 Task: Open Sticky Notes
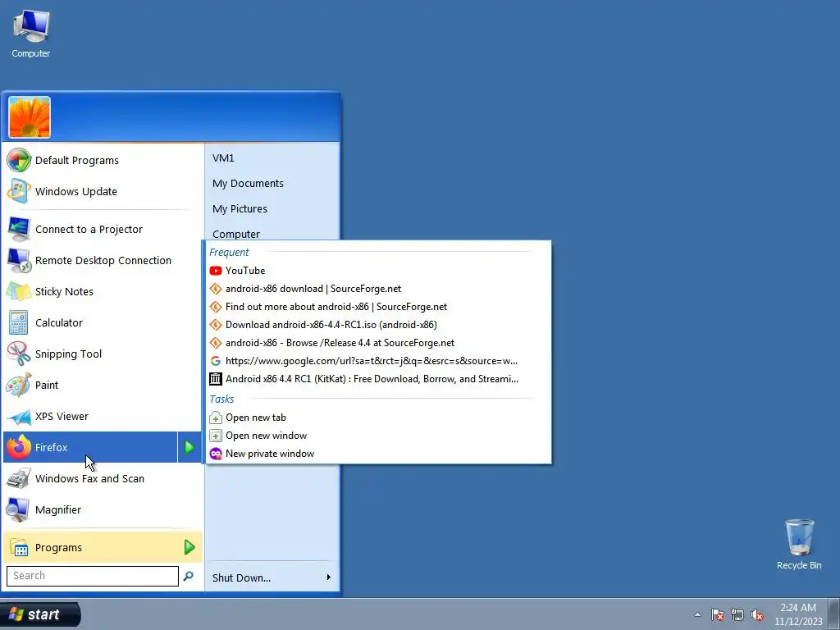103,291
